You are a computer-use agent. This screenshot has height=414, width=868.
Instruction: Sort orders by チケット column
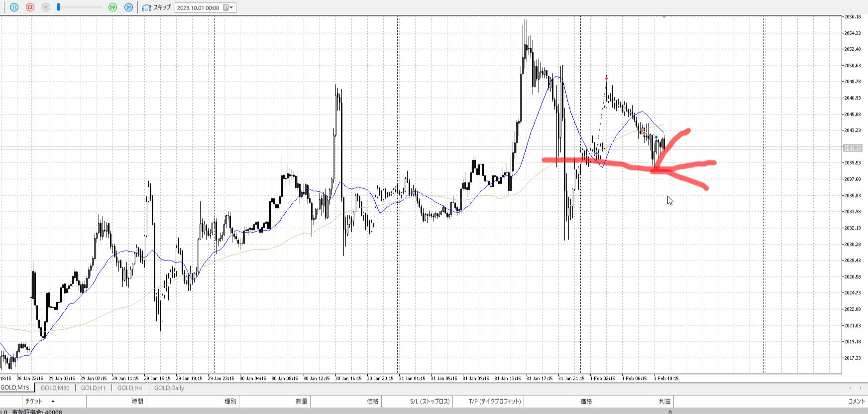34,401
